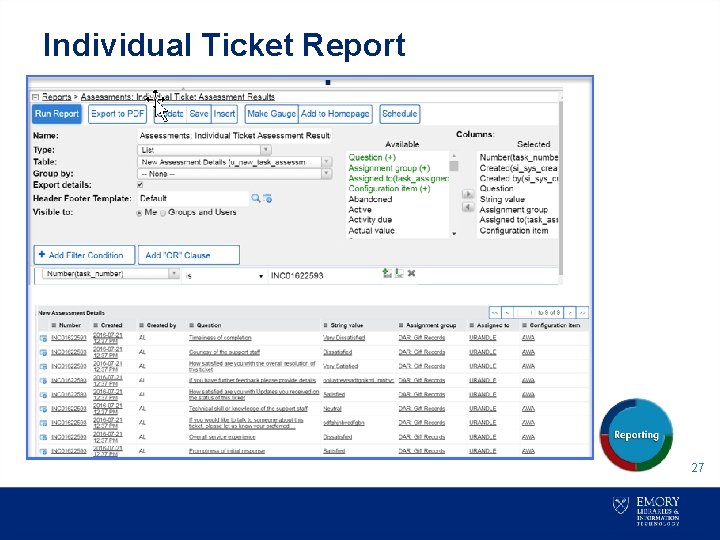720x540 pixels.
Task: Open the Group by dropdown
Action: pyautogui.click(x=234, y=174)
